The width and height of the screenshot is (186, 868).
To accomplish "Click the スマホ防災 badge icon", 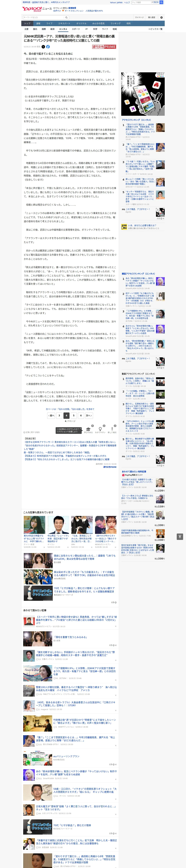I will click(x=124, y=227).
